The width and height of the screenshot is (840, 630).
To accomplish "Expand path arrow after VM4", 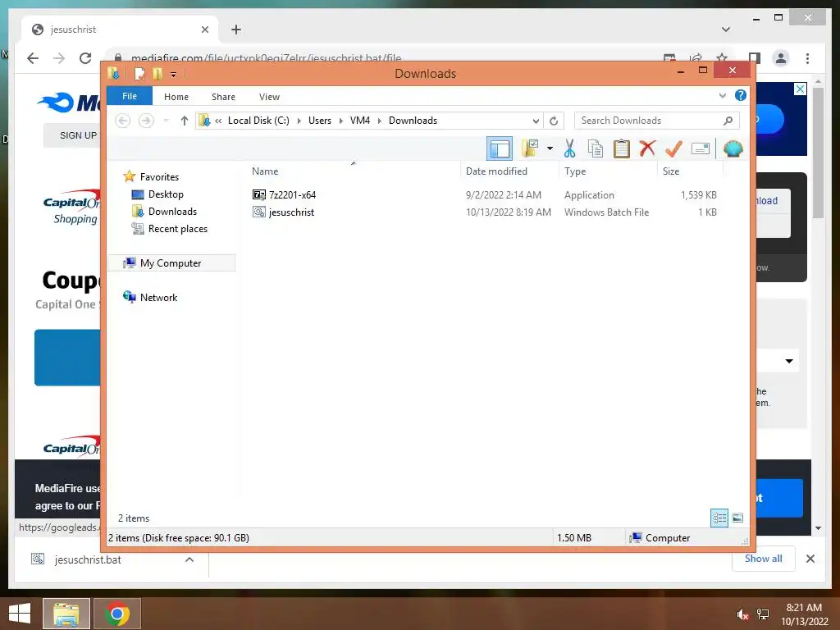I will (x=379, y=121).
